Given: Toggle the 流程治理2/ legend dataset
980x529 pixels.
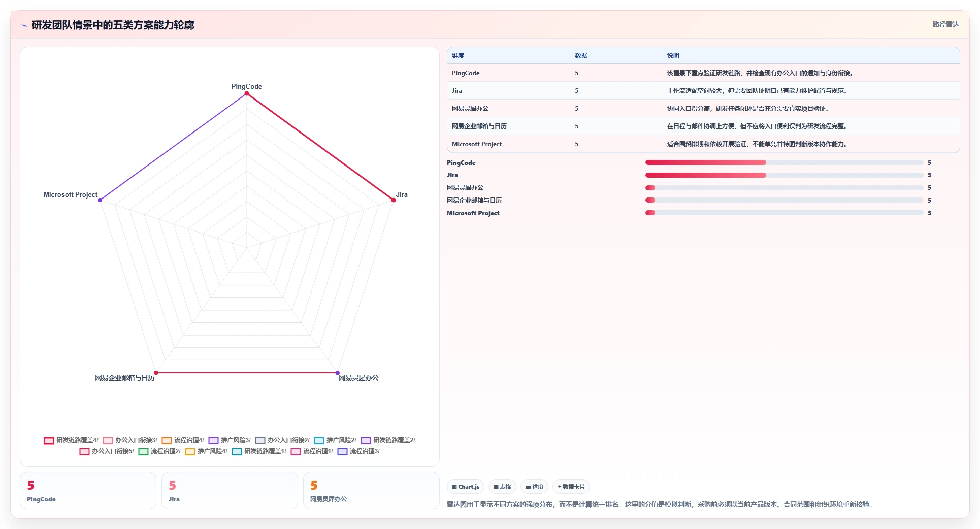Looking at the screenshot, I should (159, 451).
